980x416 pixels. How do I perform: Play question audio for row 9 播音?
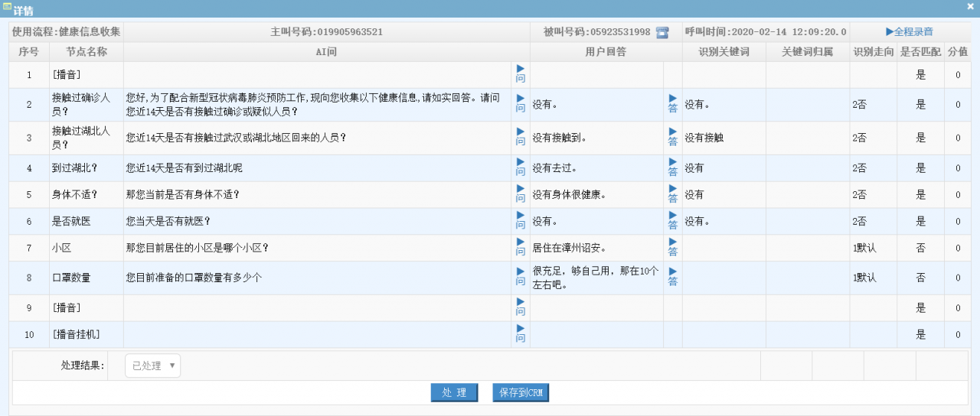521,307
